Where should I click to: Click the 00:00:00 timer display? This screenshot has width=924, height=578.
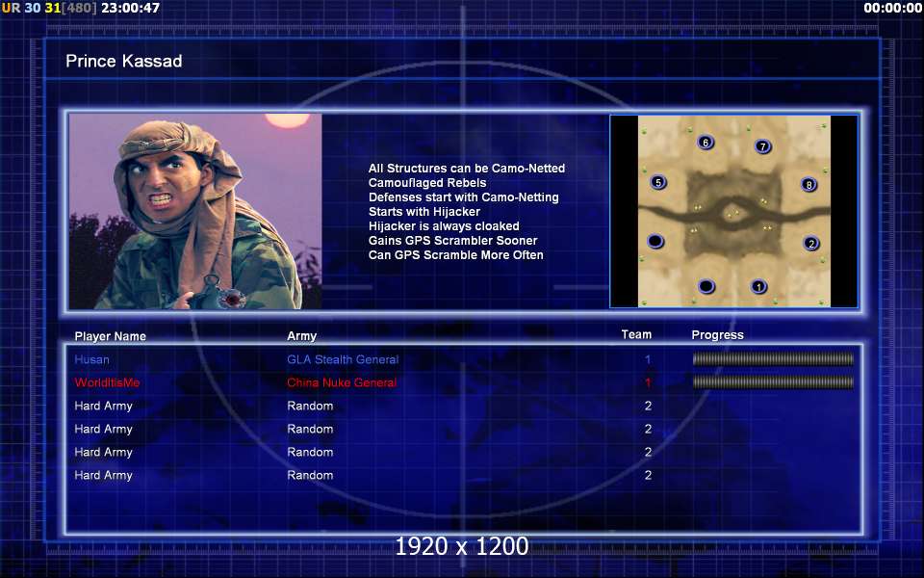tap(891, 8)
